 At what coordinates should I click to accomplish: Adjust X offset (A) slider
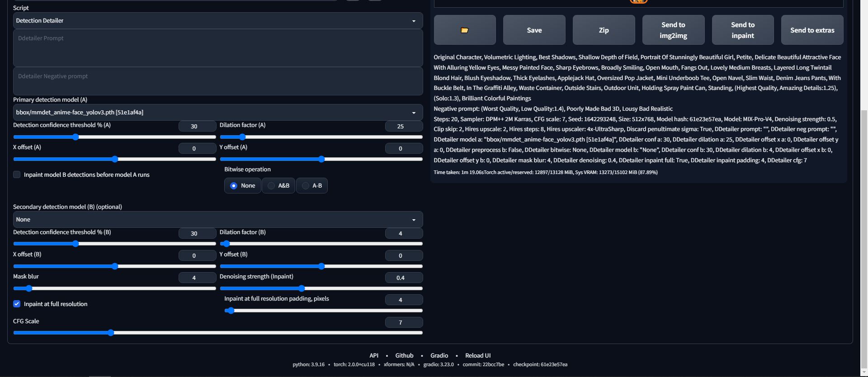tap(114, 159)
